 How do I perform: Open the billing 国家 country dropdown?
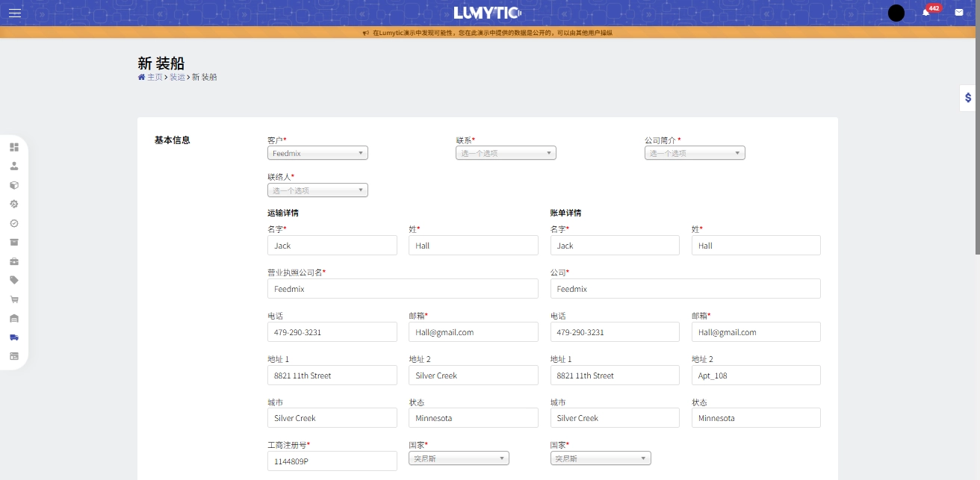[x=600, y=458]
